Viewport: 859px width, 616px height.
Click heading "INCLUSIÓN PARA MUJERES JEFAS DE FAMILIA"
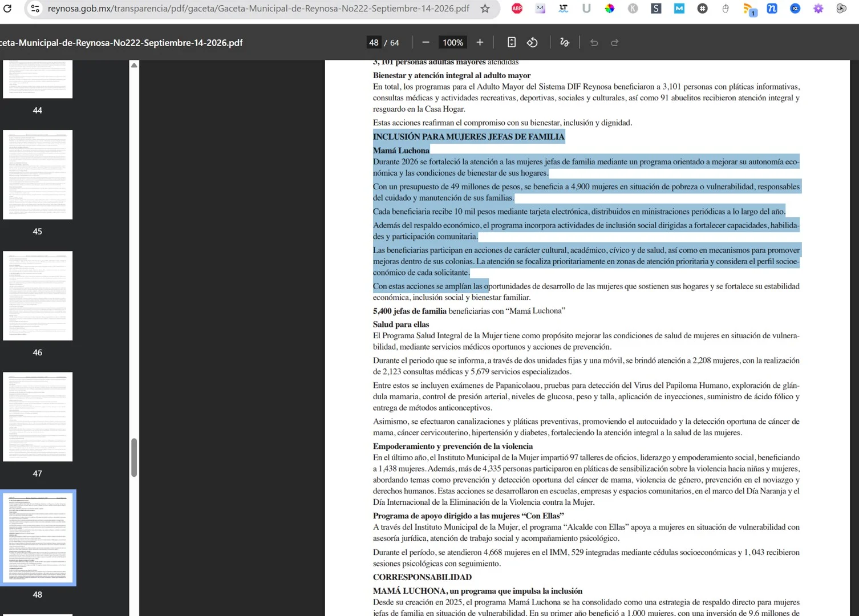click(x=469, y=136)
